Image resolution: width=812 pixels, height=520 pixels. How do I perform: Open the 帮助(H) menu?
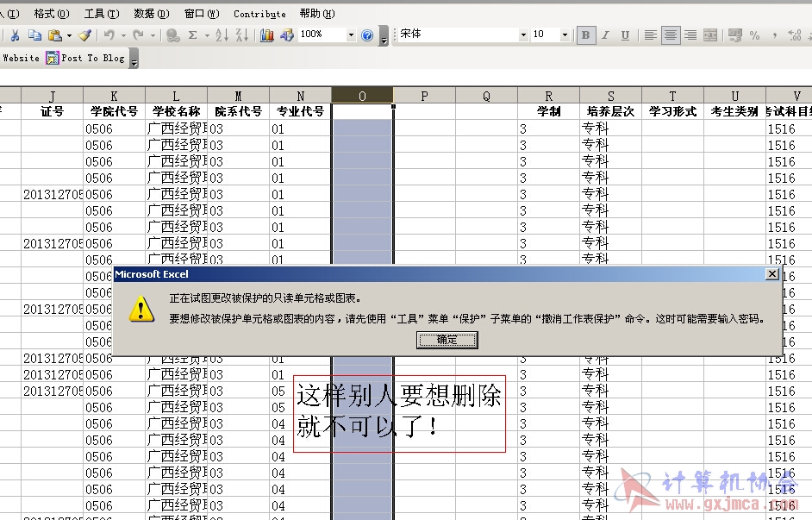(x=317, y=14)
